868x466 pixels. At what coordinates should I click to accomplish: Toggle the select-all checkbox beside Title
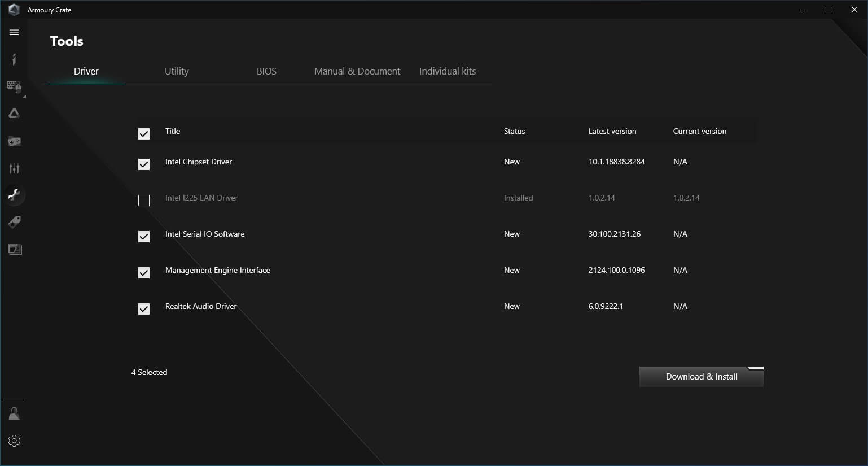[x=144, y=134]
